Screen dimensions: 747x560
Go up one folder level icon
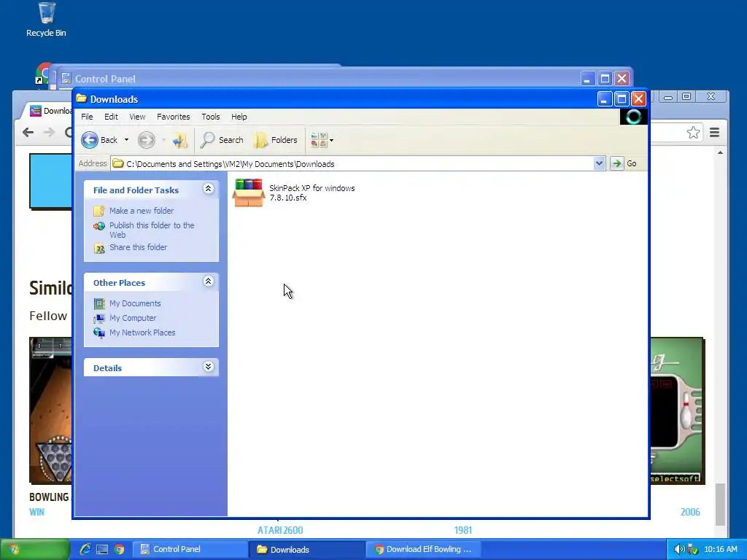point(180,140)
